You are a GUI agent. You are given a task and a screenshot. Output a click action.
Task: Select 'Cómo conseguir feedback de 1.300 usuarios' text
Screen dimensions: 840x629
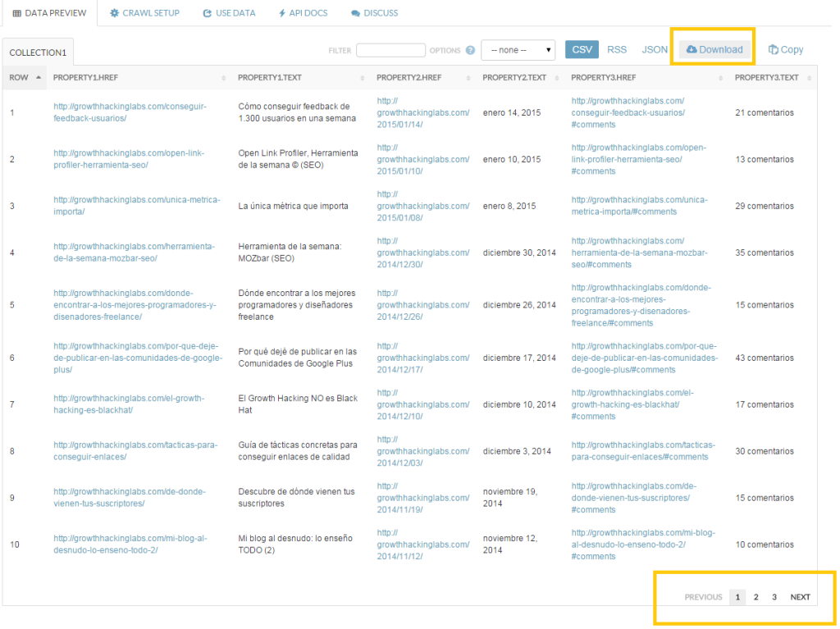pyautogui.click(x=297, y=112)
